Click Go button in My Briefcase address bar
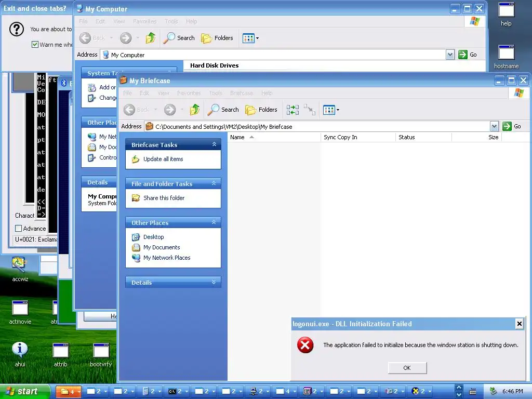This screenshot has width=532, height=399. [512, 126]
